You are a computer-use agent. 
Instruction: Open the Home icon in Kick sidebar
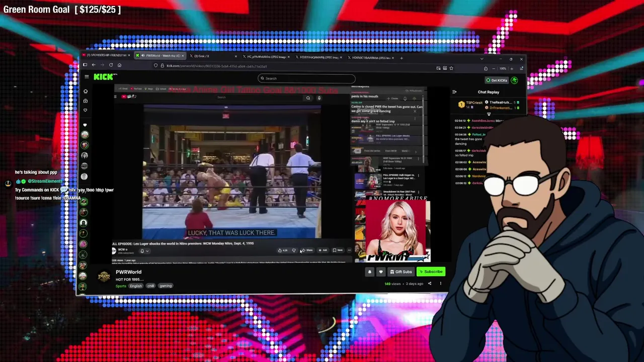tap(85, 92)
